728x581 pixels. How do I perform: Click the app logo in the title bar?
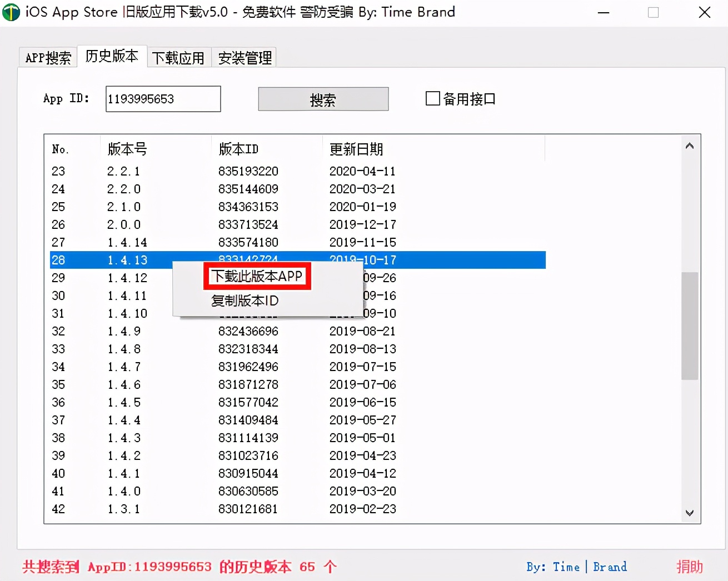[x=11, y=12]
